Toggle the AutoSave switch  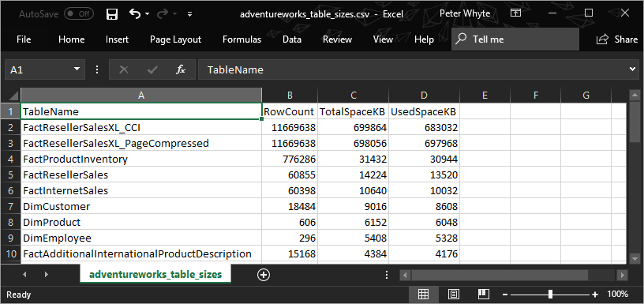click(78, 14)
